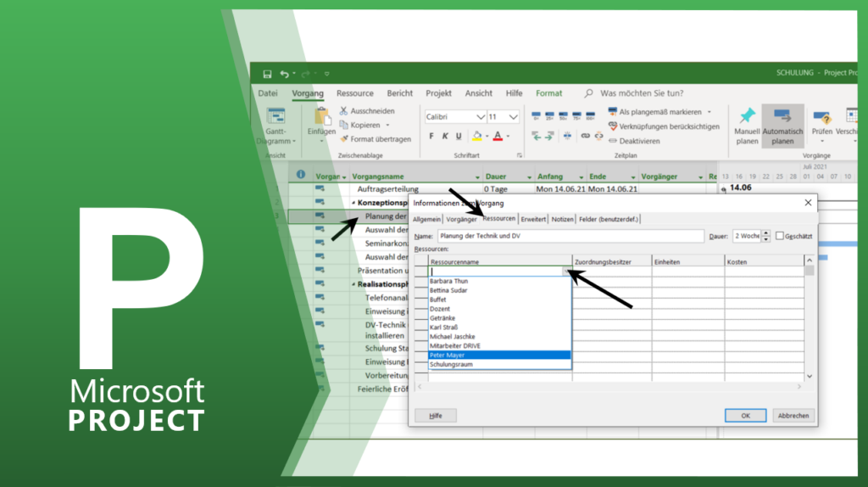Apply bold with the F button
The image size is (868, 487).
(431, 136)
